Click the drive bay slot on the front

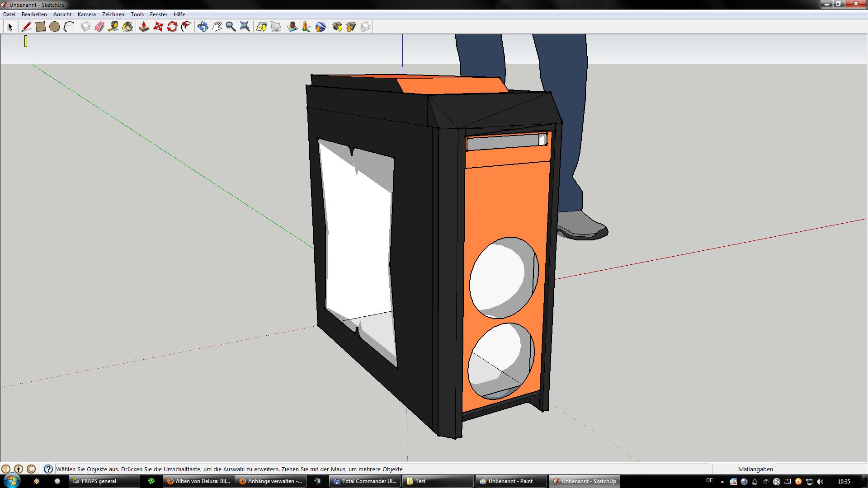click(x=506, y=141)
